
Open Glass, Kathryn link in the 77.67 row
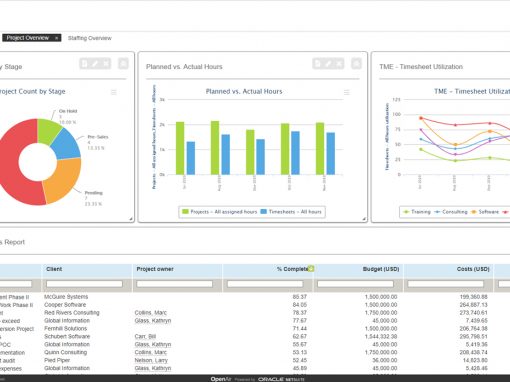coord(153,321)
